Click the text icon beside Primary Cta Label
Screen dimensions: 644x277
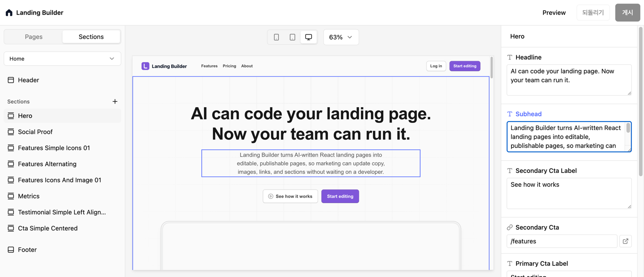pos(510,264)
